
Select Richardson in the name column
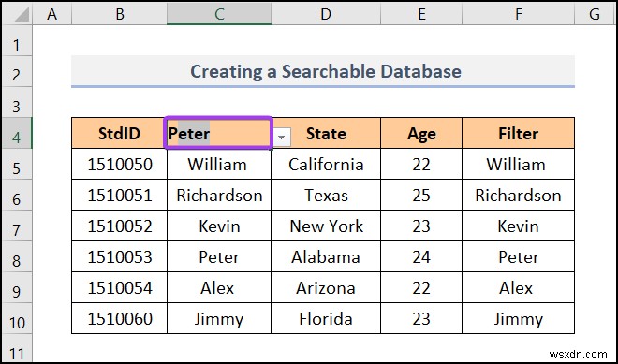(x=219, y=195)
